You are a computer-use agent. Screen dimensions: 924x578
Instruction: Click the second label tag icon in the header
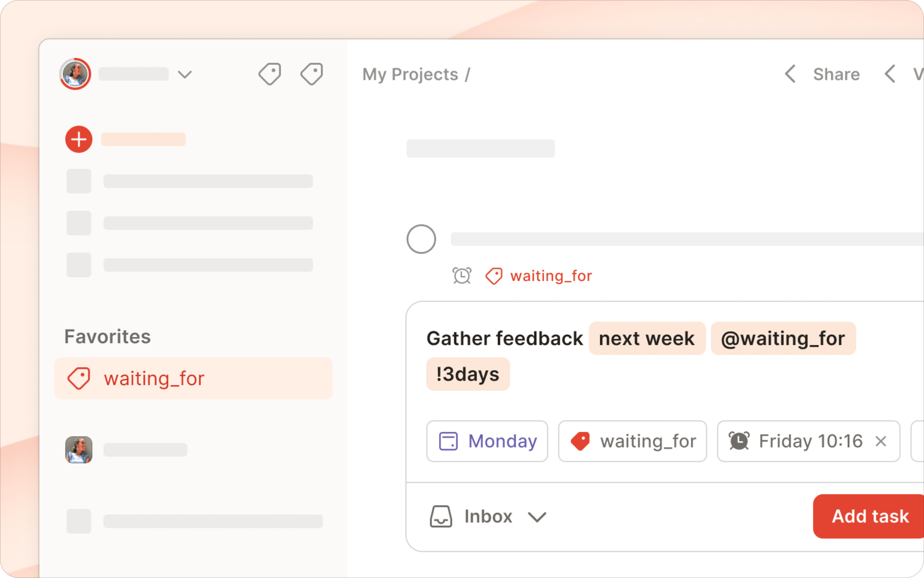click(x=311, y=74)
